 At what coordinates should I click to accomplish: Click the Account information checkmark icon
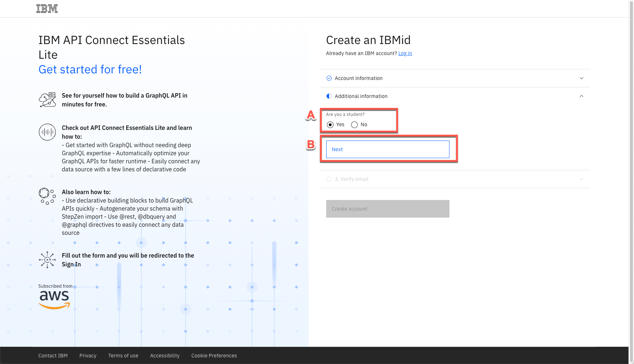pyautogui.click(x=329, y=78)
